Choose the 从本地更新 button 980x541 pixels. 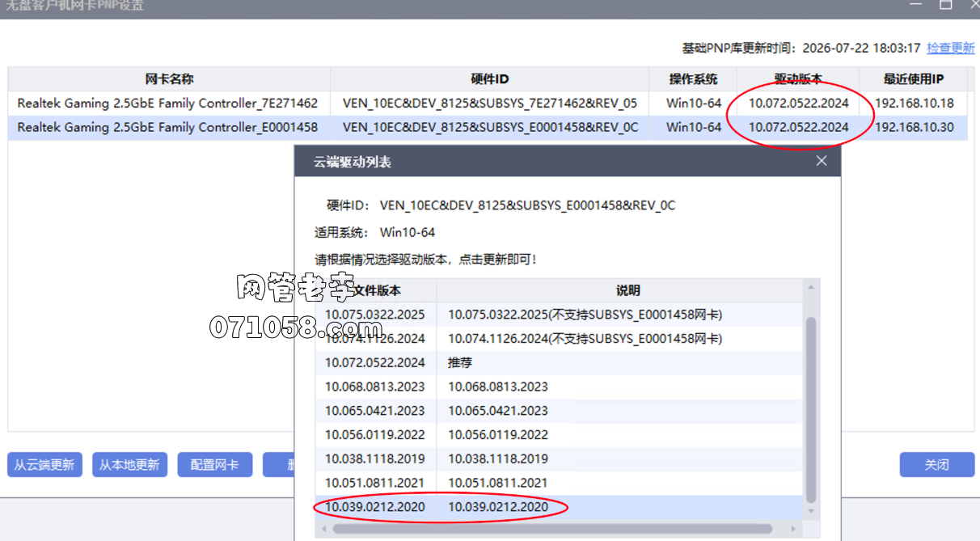pos(129,465)
